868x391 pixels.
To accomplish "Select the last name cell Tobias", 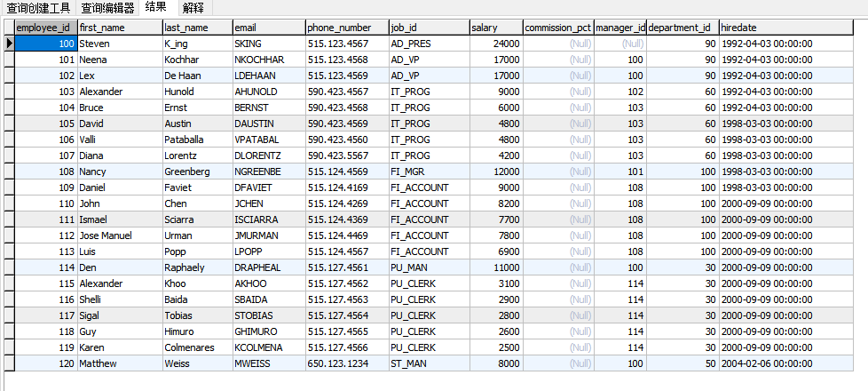I will (x=198, y=315).
